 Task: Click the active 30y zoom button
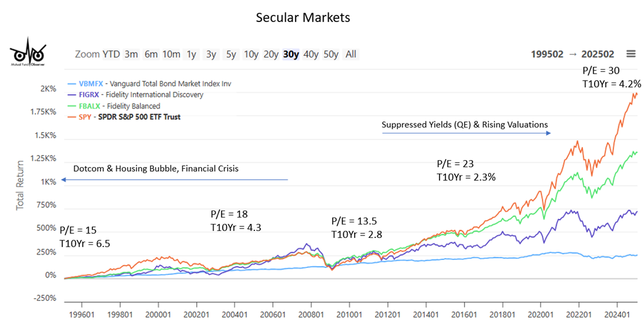(291, 55)
